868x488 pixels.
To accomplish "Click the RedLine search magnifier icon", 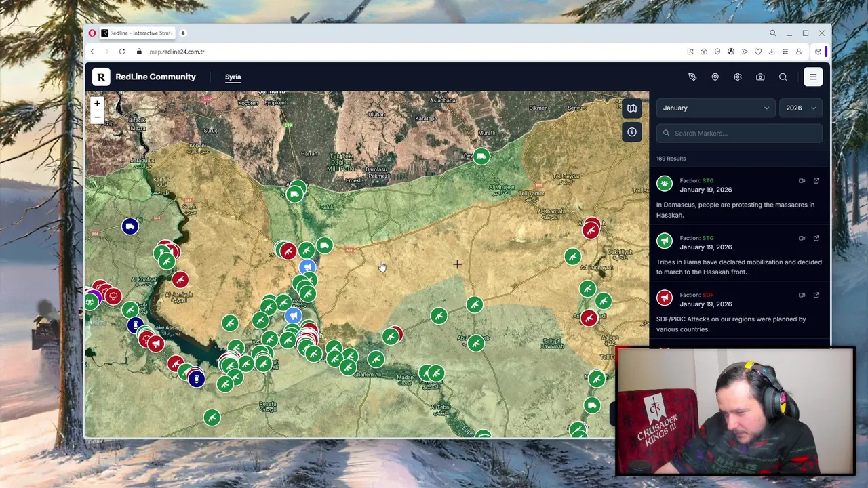I will pos(783,77).
